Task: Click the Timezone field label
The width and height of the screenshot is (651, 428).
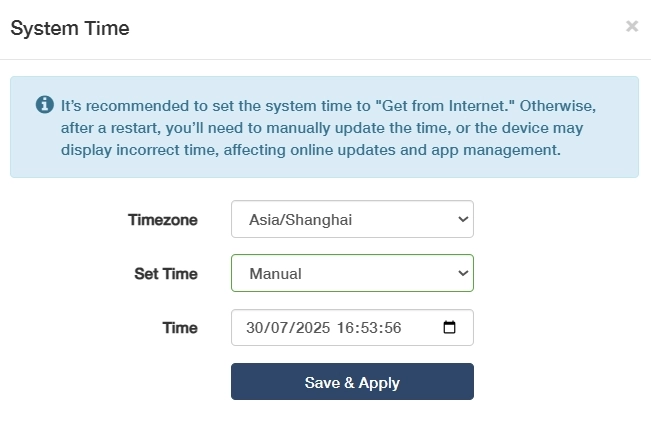Action: [162, 219]
